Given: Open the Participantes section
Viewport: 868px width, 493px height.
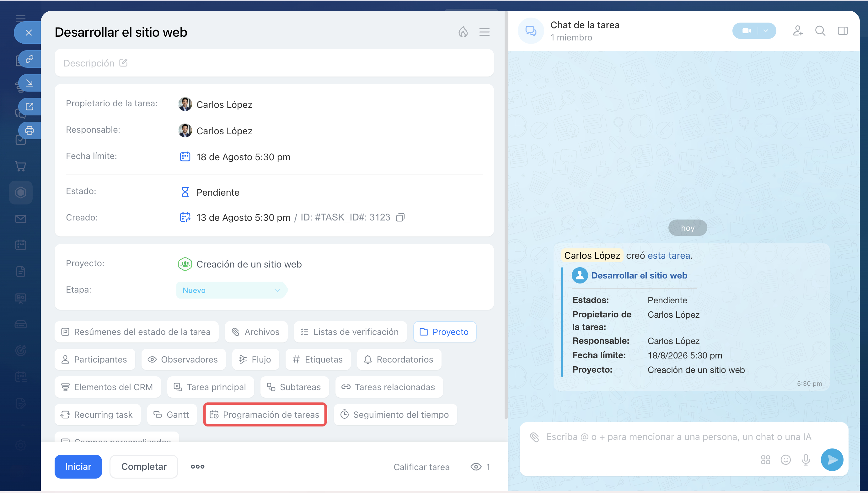Looking at the screenshot, I should [x=94, y=359].
